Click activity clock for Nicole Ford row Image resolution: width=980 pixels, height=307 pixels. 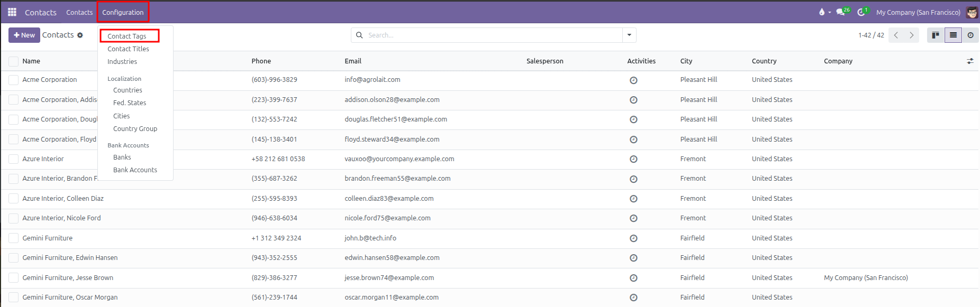pos(633,218)
